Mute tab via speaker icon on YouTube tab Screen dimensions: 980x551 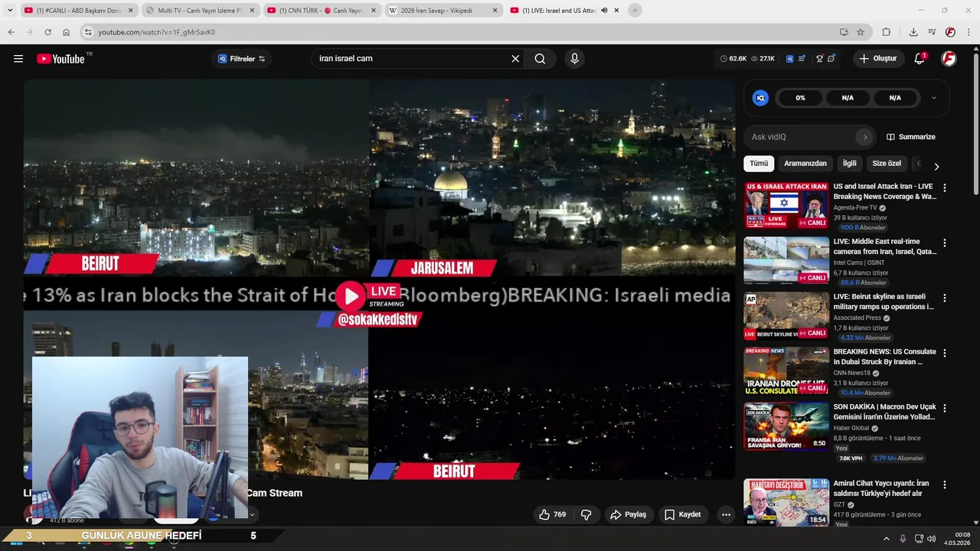[604, 11]
